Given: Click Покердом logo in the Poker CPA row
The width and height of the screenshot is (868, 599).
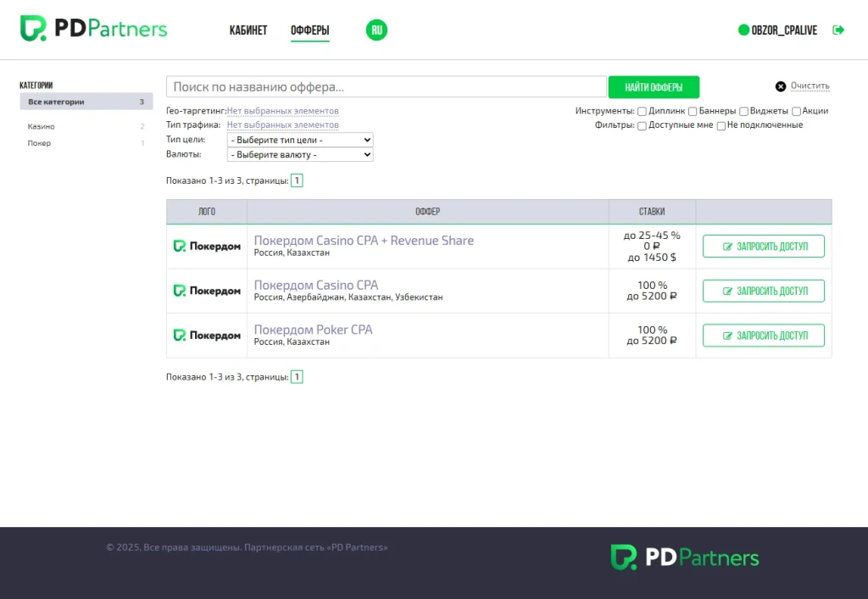Looking at the screenshot, I should tap(207, 336).
